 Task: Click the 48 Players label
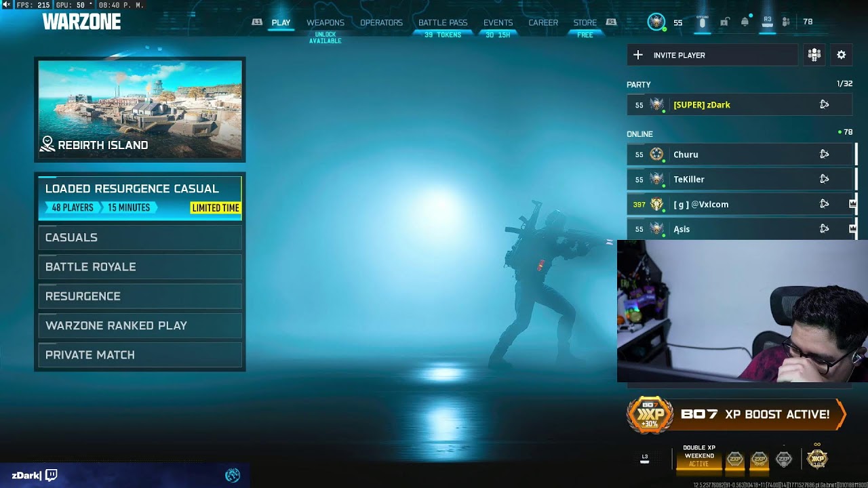click(73, 207)
